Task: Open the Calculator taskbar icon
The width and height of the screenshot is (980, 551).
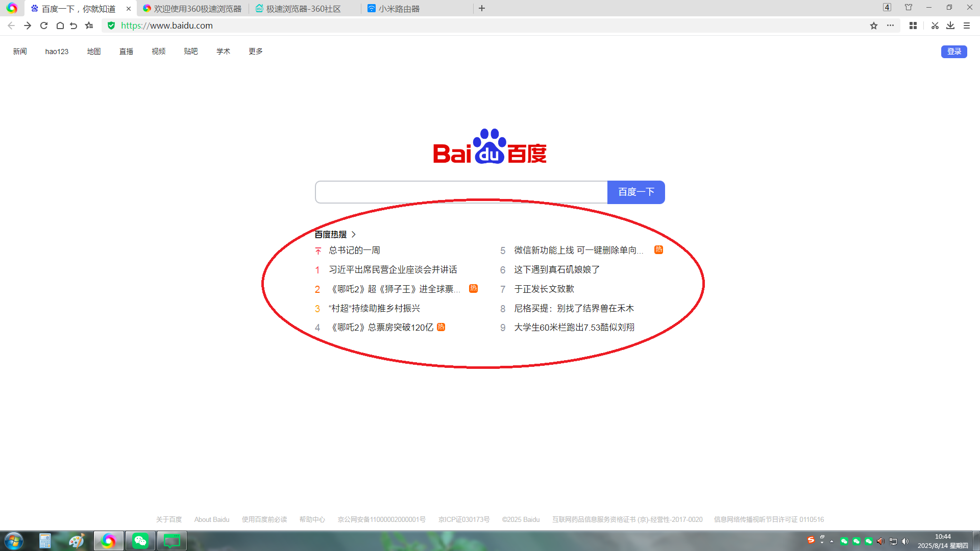Action: tap(45, 541)
